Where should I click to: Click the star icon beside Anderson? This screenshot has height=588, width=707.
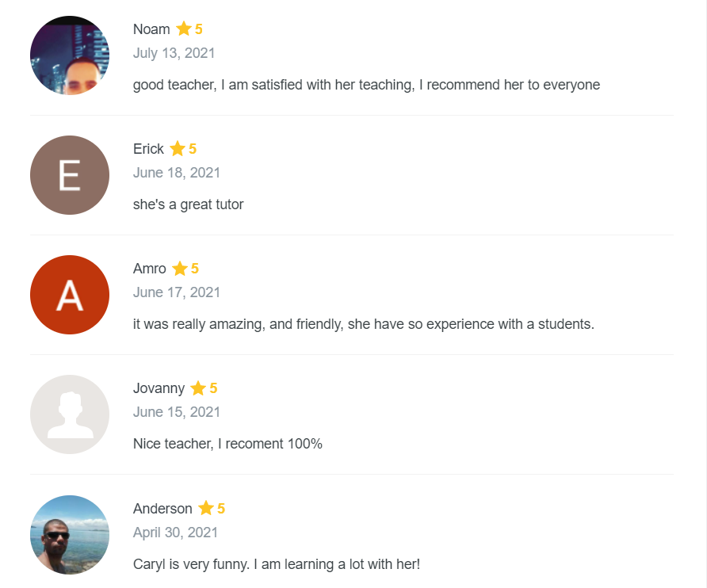[206, 508]
